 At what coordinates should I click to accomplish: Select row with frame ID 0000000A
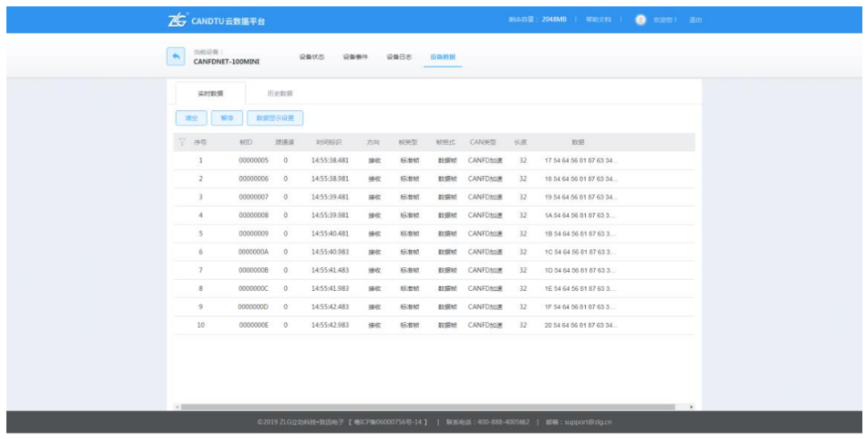coord(253,252)
